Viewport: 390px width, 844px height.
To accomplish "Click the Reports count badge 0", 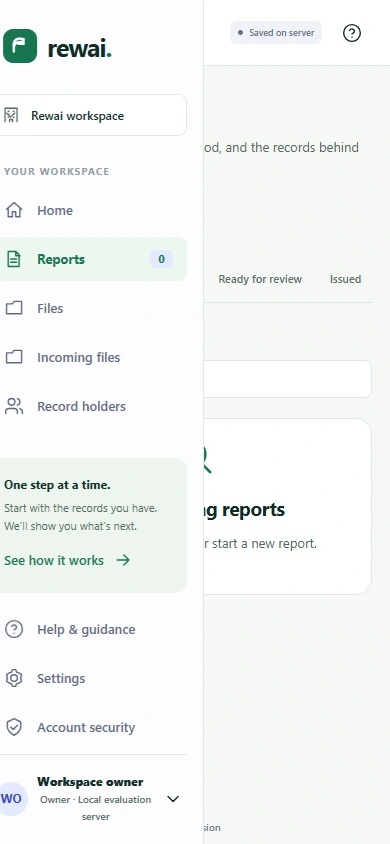I will [x=161, y=259].
